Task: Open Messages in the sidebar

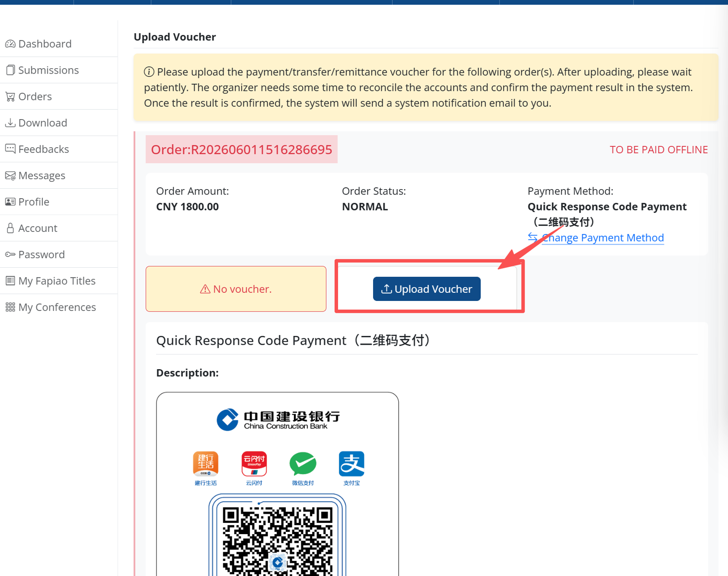Action: pyautogui.click(x=59, y=175)
